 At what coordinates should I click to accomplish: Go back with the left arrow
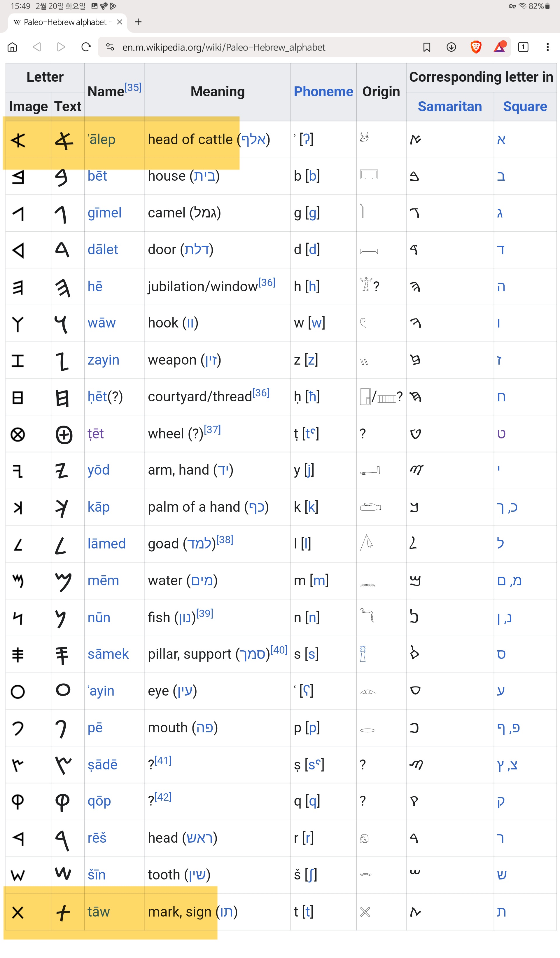pos(37,47)
